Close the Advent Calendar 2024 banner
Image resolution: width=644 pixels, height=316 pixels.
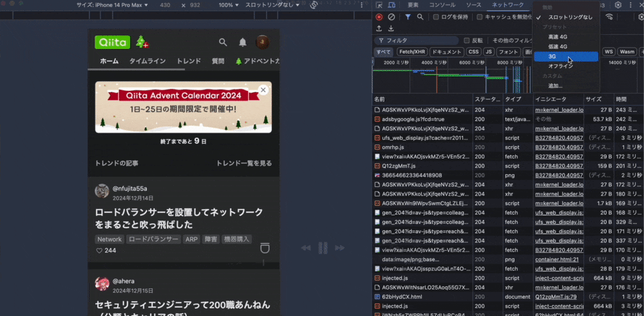click(x=263, y=90)
